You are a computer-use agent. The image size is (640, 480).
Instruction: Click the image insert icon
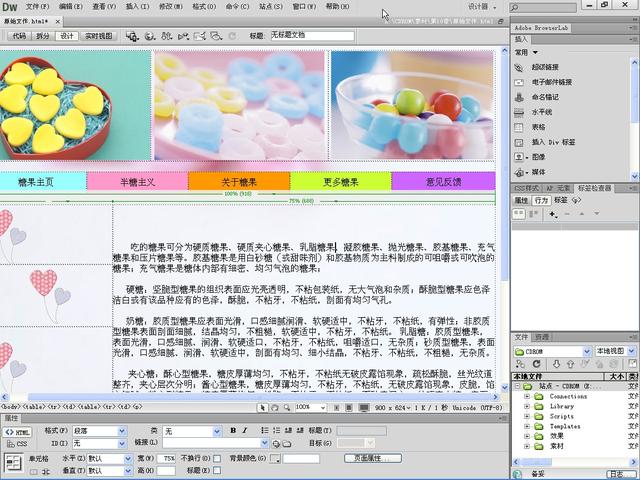[x=519, y=157]
